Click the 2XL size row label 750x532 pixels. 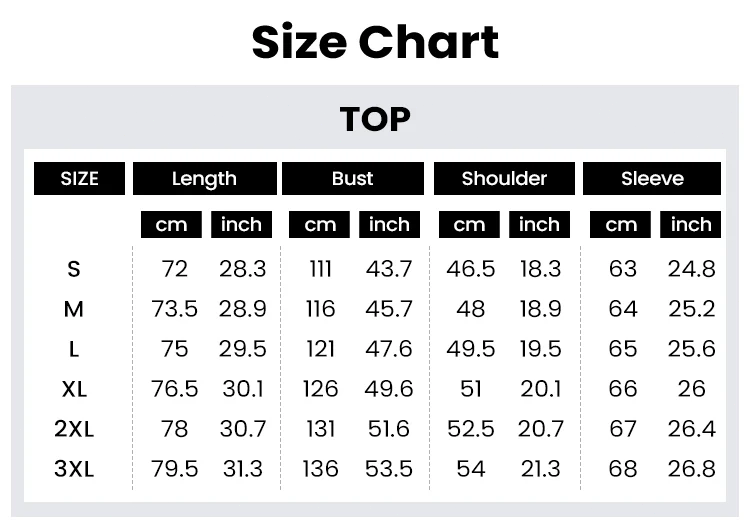point(74,429)
